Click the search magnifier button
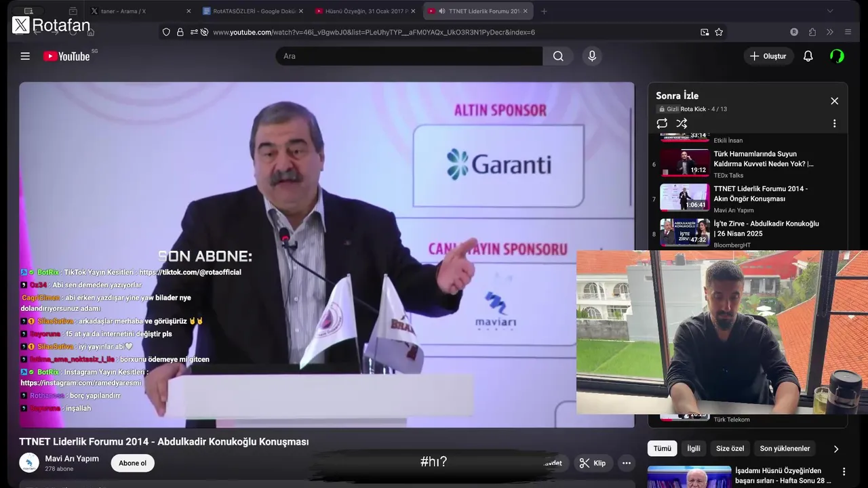The width and height of the screenshot is (868, 488). point(558,56)
